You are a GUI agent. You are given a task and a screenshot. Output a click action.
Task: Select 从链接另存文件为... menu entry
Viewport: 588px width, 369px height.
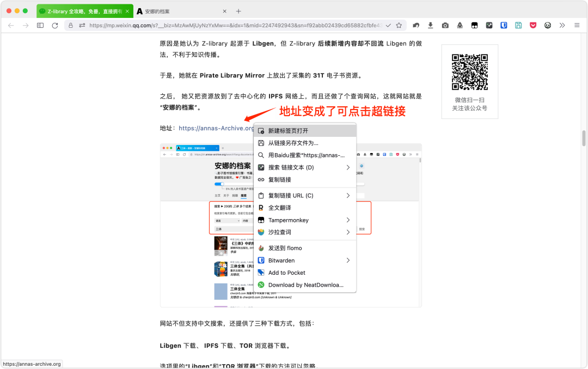(x=305, y=143)
